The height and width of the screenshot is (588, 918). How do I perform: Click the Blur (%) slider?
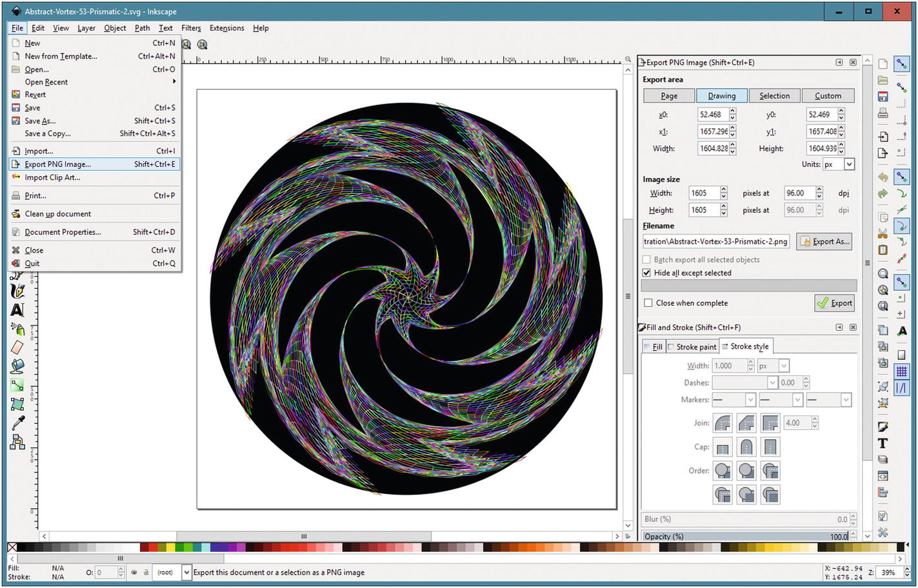(746, 519)
